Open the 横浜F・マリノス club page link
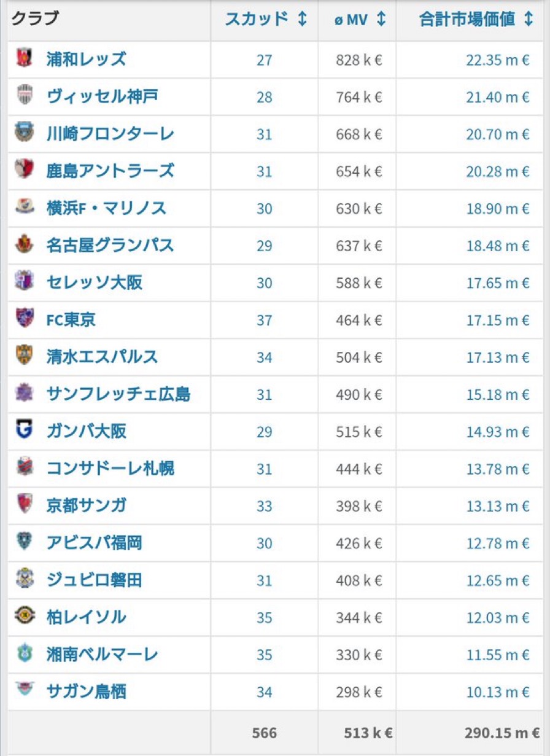Image resolution: width=550 pixels, height=756 pixels. click(106, 208)
